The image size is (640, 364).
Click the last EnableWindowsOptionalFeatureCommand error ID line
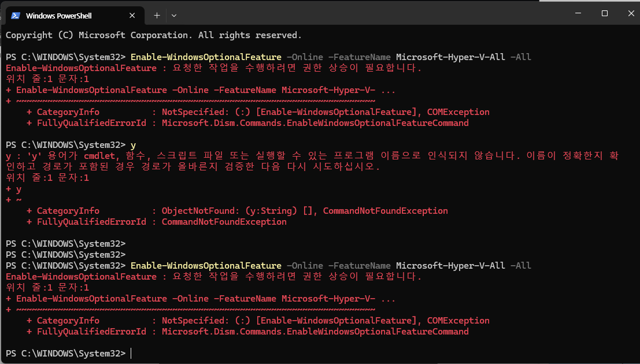tap(248, 331)
